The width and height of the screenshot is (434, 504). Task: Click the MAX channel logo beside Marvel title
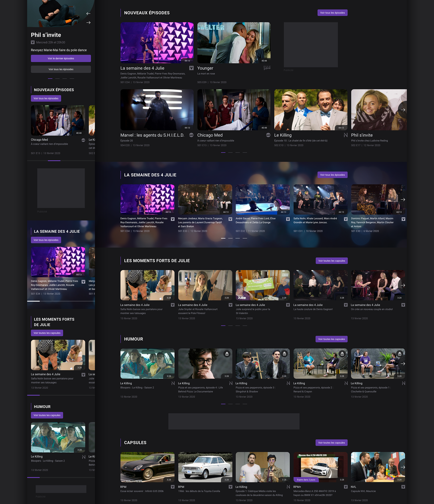[x=191, y=135]
